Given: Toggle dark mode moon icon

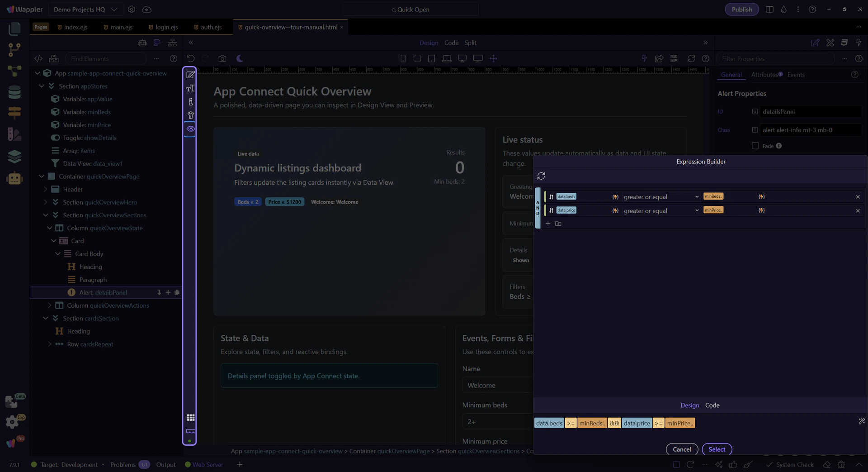Looking at the screenshot, I should point(240,59).
